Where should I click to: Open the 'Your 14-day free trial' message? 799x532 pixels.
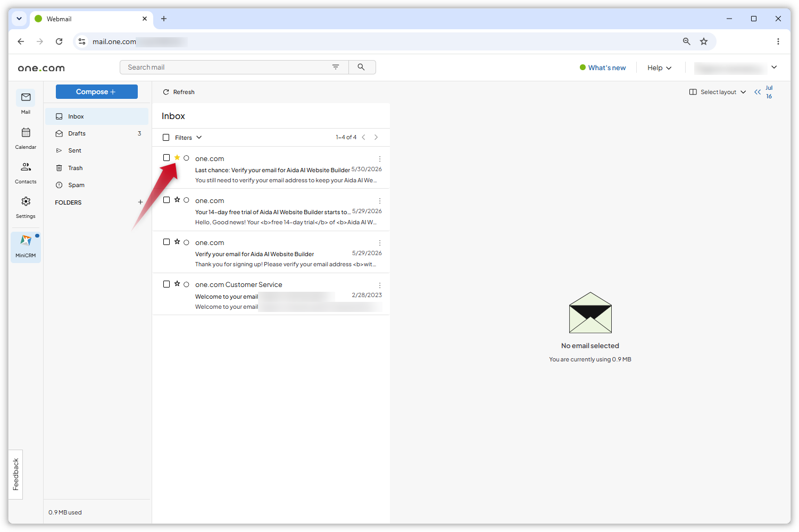(271, 209)
